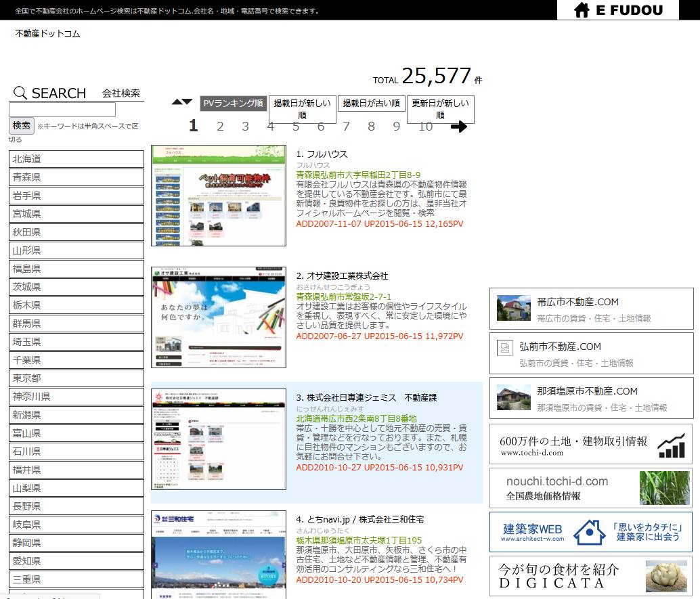The width and height of the screenshot is (700, 599).
Task: Select the 更新日が新しい順 sort tab
Action: pos(440,110)
